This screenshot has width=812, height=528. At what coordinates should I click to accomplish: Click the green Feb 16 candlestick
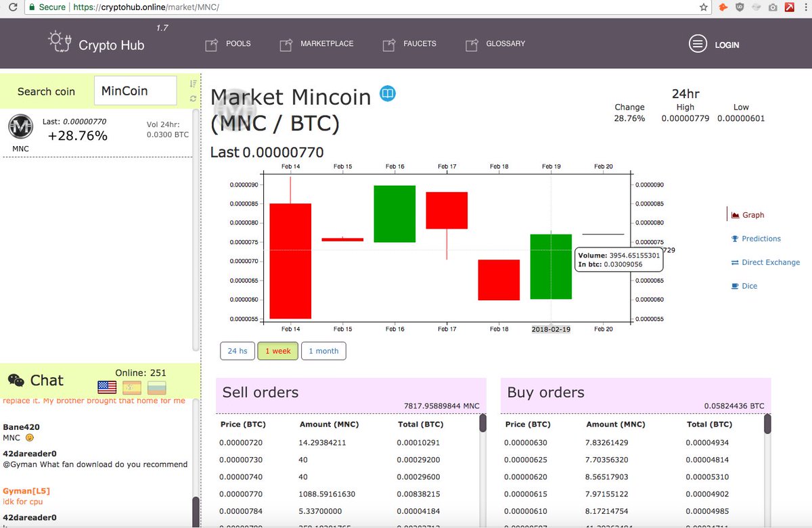pos(394,214)
